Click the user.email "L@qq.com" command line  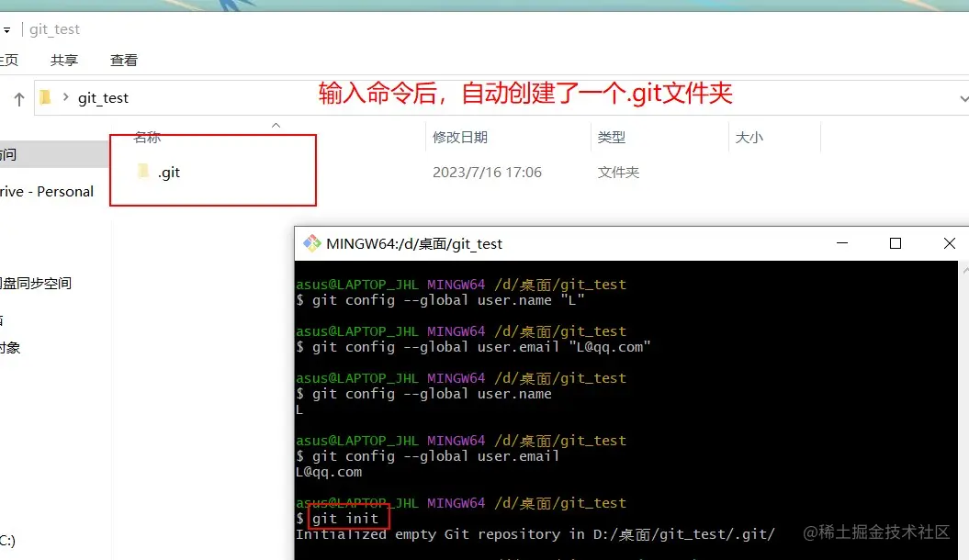(473, 347)
